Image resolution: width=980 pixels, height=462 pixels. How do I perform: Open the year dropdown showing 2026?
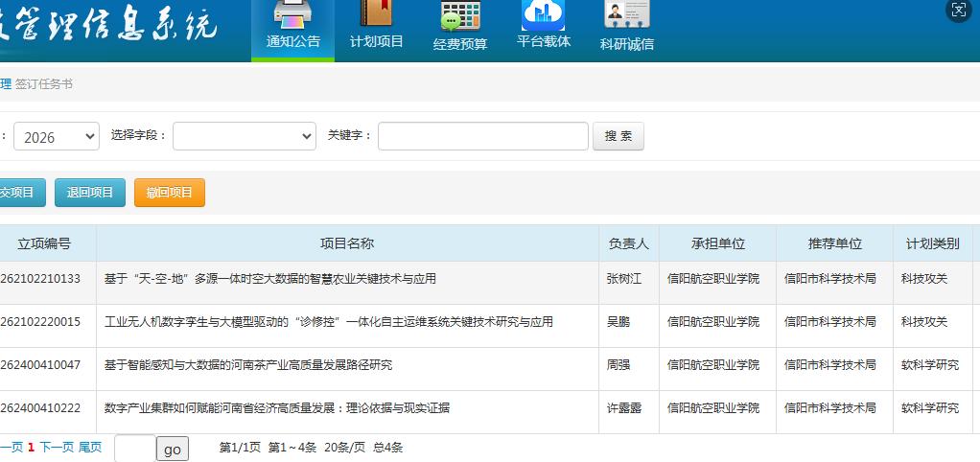(57, 136)
